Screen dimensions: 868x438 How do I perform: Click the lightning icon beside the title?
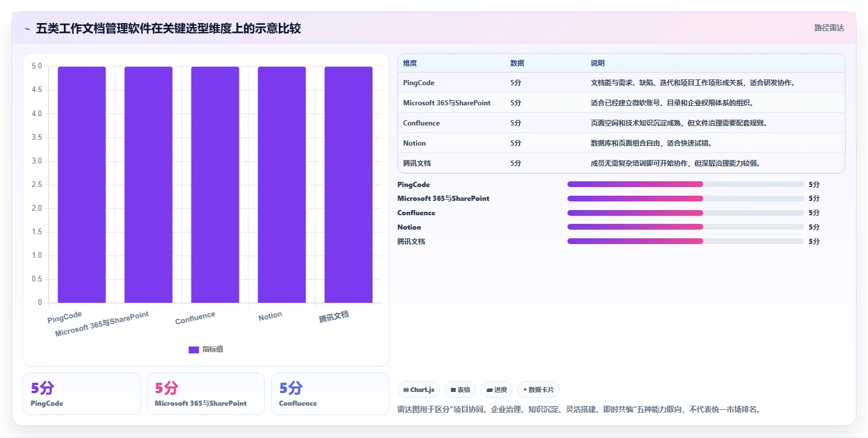tap(28, 29)
